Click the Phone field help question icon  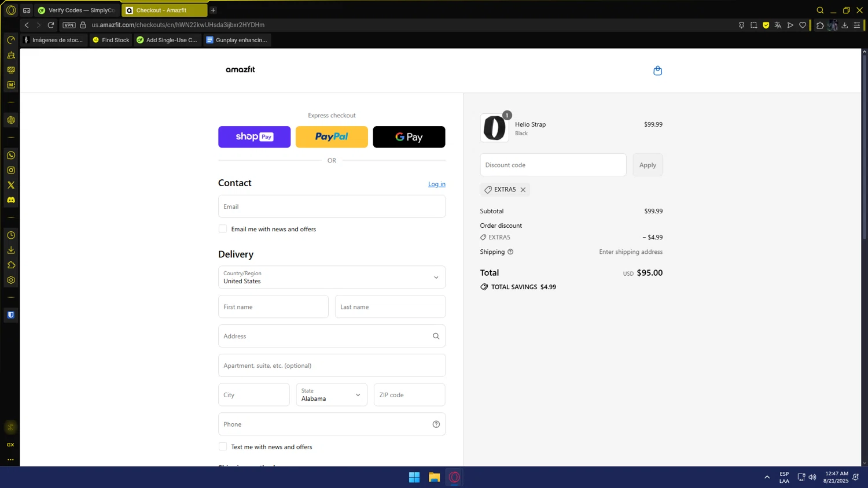[x=436, y=424]
